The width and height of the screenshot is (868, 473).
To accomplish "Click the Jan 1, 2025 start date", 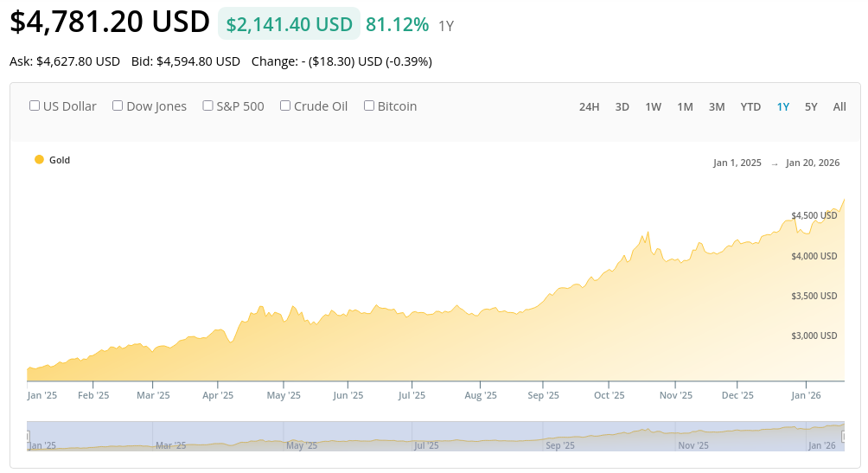I will pyautogui.click(x=737, y=163).
